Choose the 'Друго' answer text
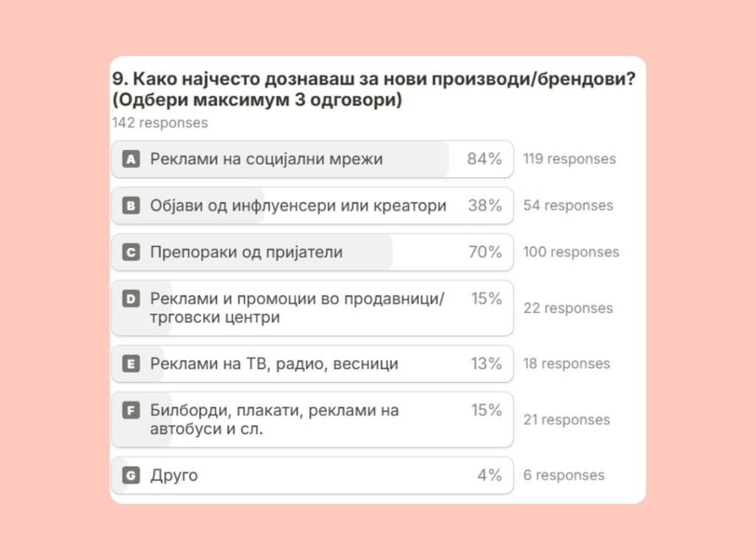This screenshot has width=756, height=560. tap(174, 475)
